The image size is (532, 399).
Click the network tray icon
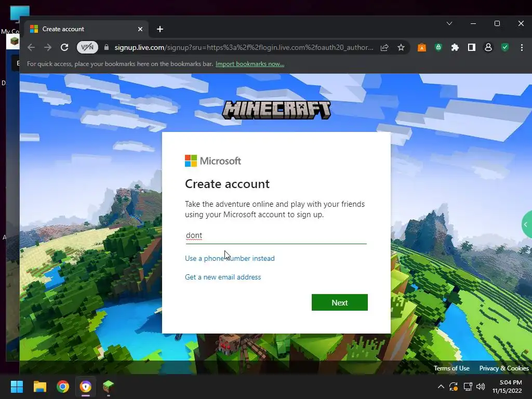(468, 387)
